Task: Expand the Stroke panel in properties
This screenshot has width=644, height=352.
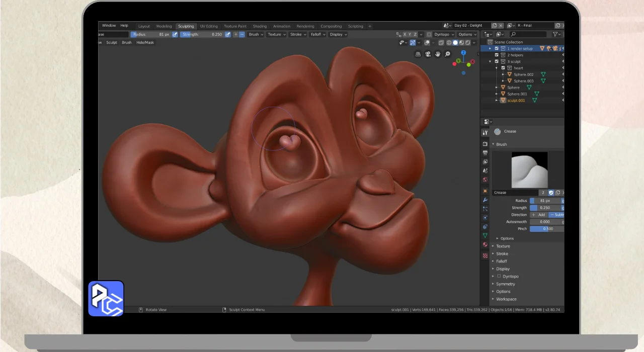Action: [x=502, y=254]
